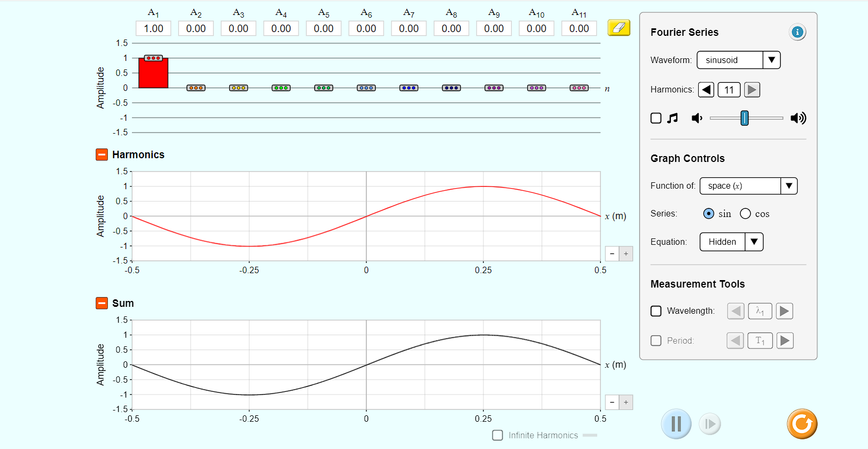
Task: Click the eraser button to clear amplitudes
Action: (619, 28)
